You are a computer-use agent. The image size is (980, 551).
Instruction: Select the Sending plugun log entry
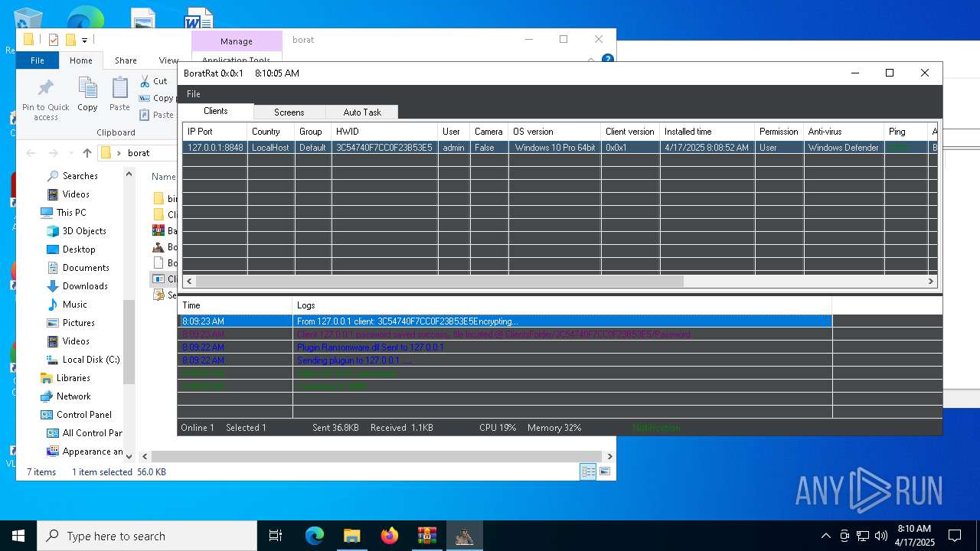click(505, 360)
